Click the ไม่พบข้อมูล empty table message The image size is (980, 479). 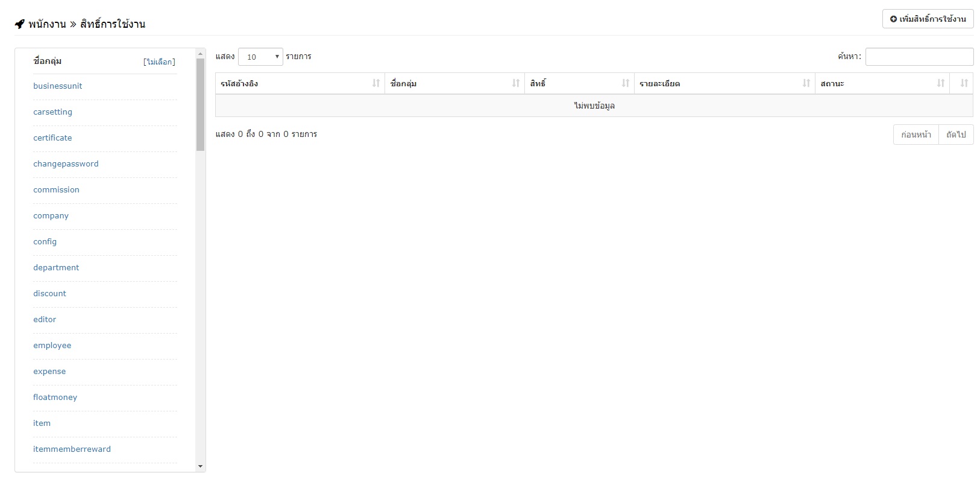594,106
